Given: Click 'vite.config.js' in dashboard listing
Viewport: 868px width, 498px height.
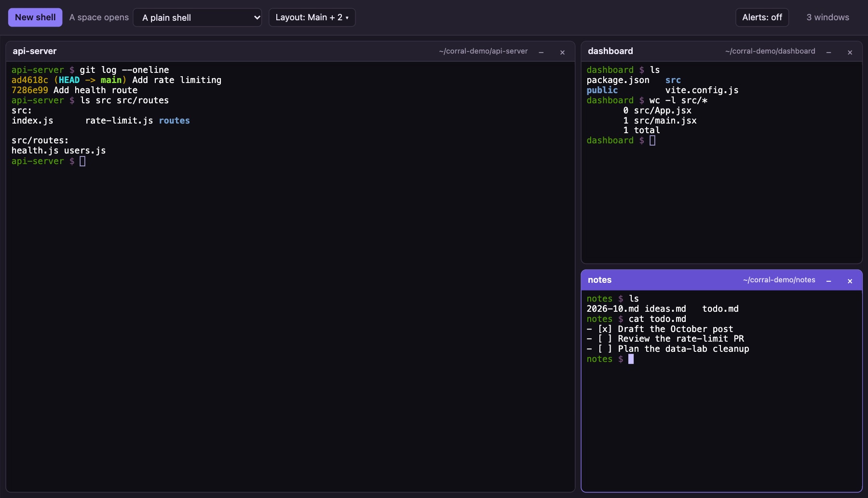Looking at the screenshot, I should click(x=702, y=90).
